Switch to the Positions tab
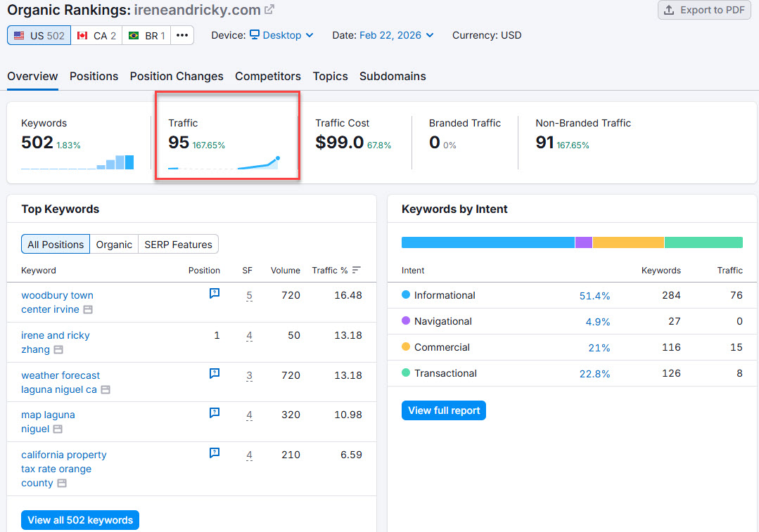759x532 pixels. 94,77
